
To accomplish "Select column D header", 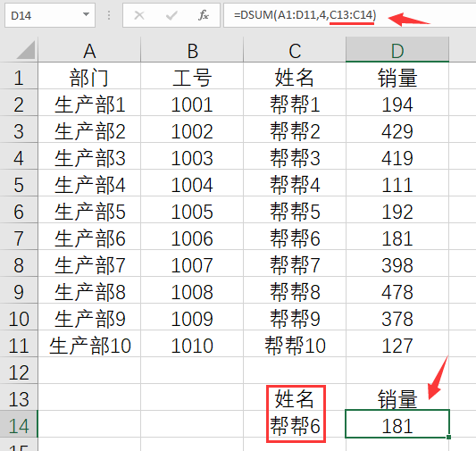I will [x=397, y=50].
